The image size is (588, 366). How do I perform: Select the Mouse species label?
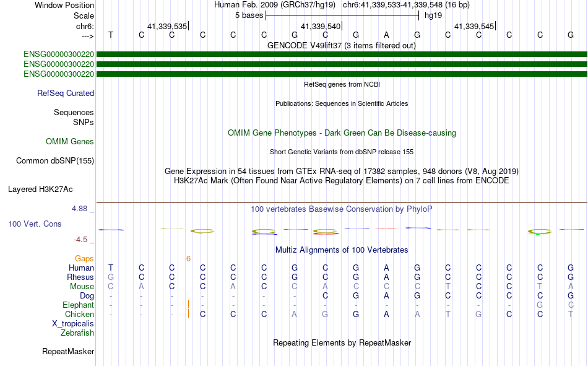[82, 286]
